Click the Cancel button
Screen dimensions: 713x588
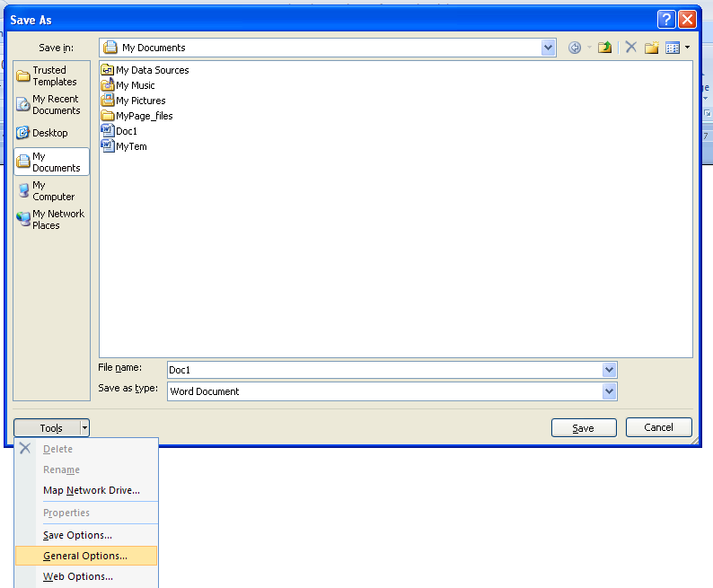659,427
